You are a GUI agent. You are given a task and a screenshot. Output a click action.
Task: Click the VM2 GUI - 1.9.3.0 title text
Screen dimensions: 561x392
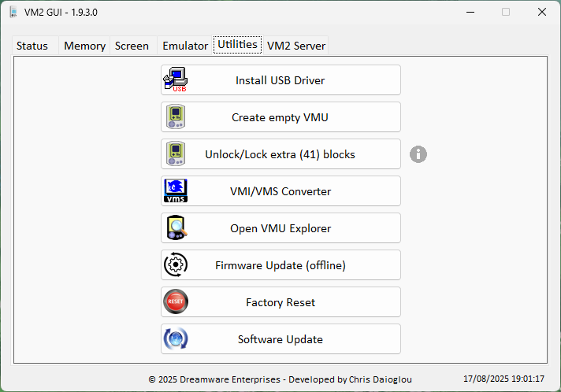coord(61,13)
